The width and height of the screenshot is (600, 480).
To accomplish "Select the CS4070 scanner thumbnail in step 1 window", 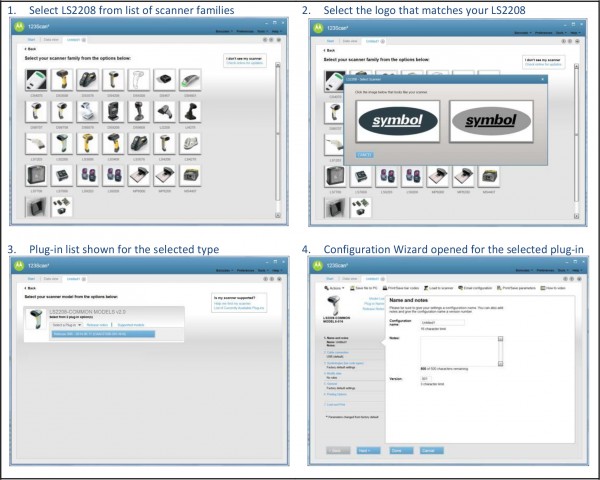I will coord(36,80).
